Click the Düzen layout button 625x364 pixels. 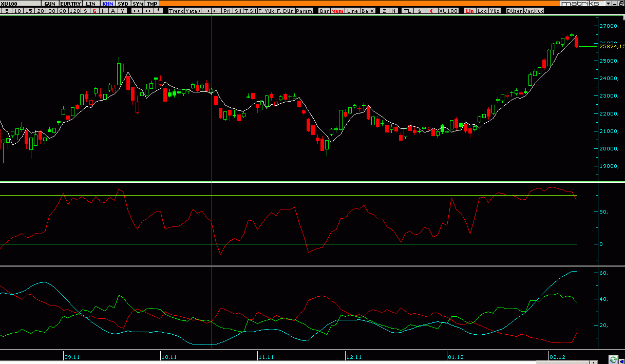coord(515,11)
